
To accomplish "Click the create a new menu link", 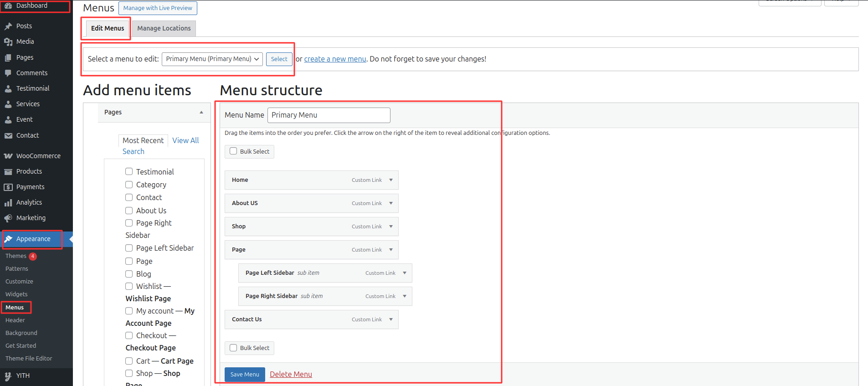I will click(335, 59).
